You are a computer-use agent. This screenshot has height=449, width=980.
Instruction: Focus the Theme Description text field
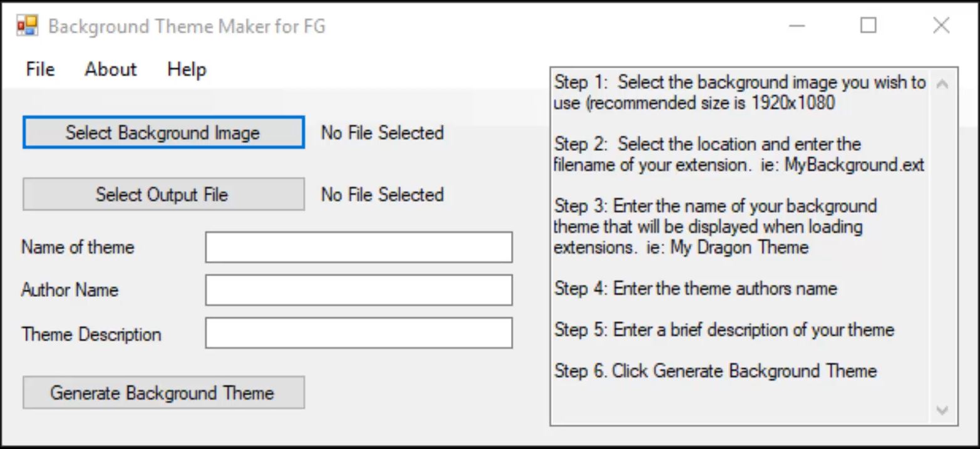[359, 333]
